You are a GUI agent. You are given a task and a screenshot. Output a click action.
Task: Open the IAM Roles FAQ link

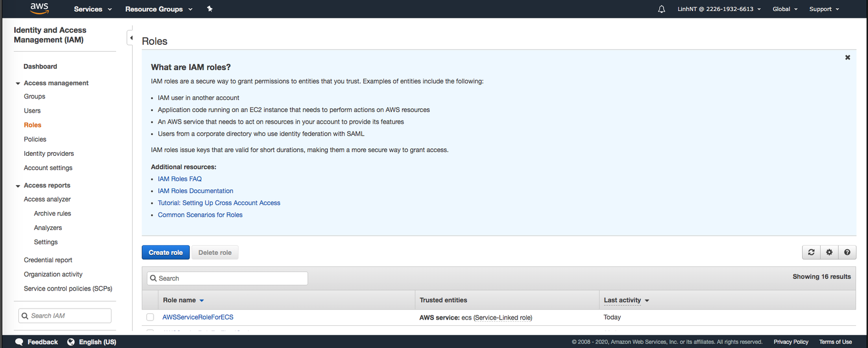tap(179, 179)
